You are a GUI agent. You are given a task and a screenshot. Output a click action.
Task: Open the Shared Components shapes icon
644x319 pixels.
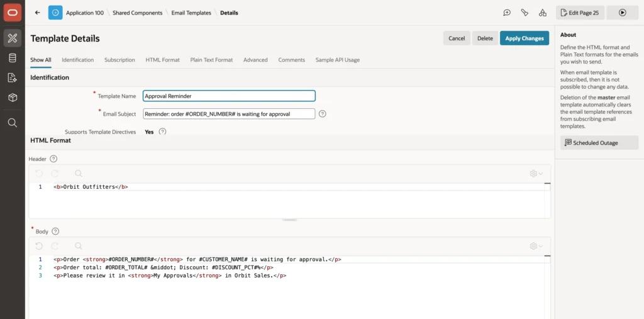[x=543, y=13]
